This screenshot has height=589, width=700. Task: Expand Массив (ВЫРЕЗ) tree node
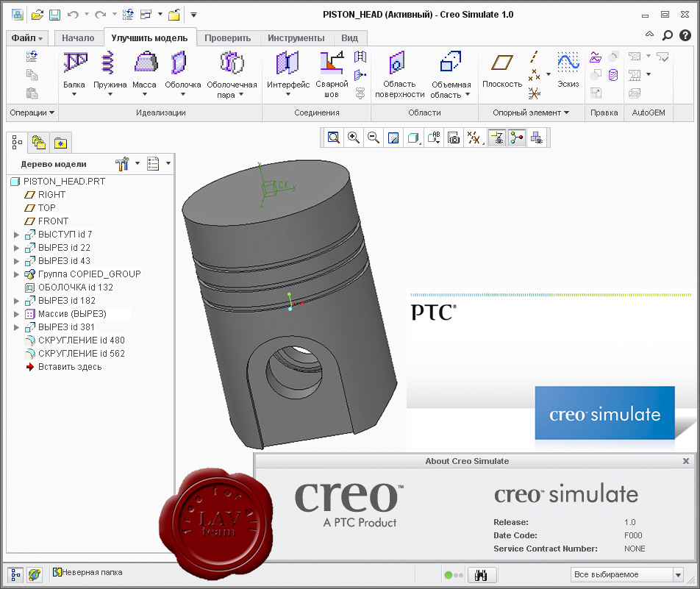[16, 314]
